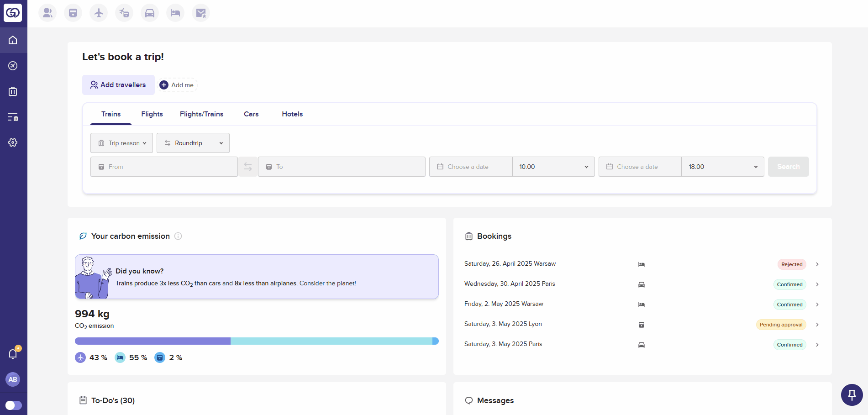Switch to the Flights tab
This screenshot has height=415, width=868.
(152, 114)
